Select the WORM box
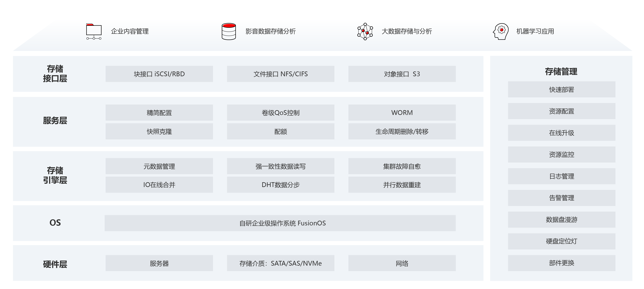644x289 pixels. point(402,113)
